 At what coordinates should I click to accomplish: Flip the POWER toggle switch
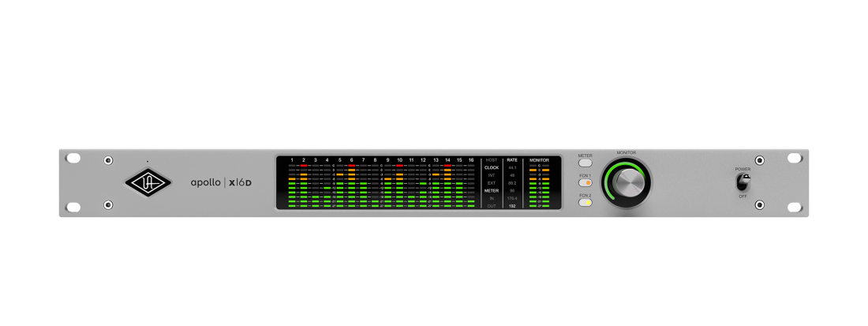coord(743,182)
